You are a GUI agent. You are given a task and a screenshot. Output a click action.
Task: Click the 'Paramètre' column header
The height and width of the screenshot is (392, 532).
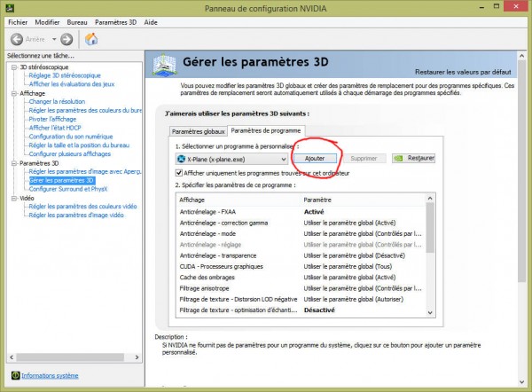coord(364,200)
